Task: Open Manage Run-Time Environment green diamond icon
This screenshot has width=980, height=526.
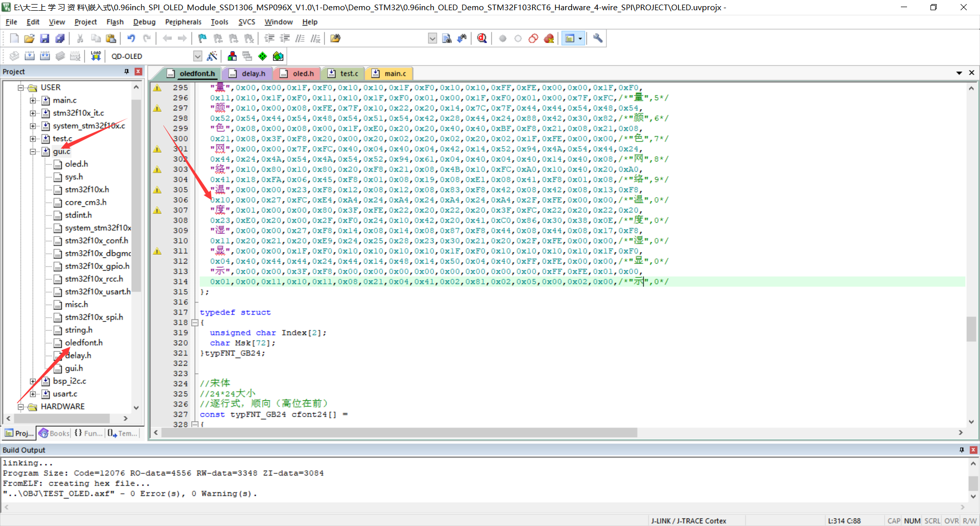Action: [262, 56]
